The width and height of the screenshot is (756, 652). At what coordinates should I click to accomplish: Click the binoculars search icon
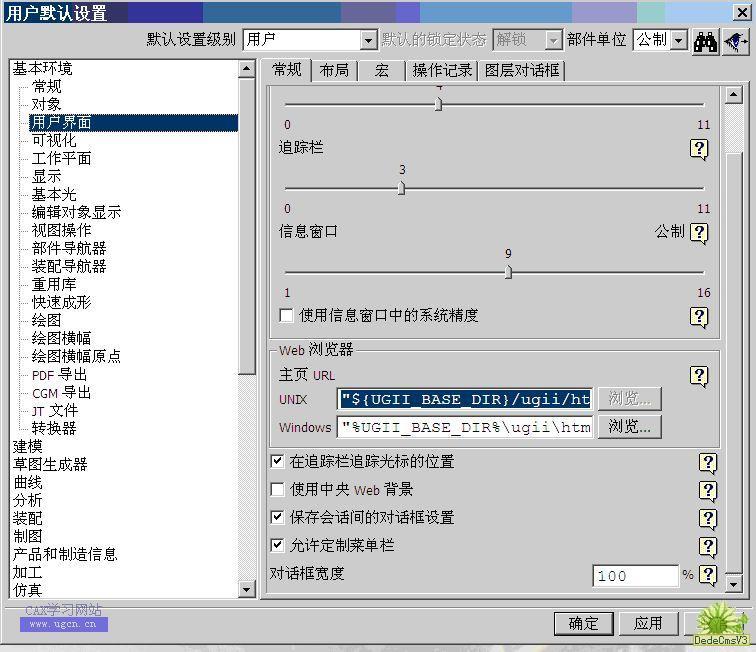tap(705, 41)
